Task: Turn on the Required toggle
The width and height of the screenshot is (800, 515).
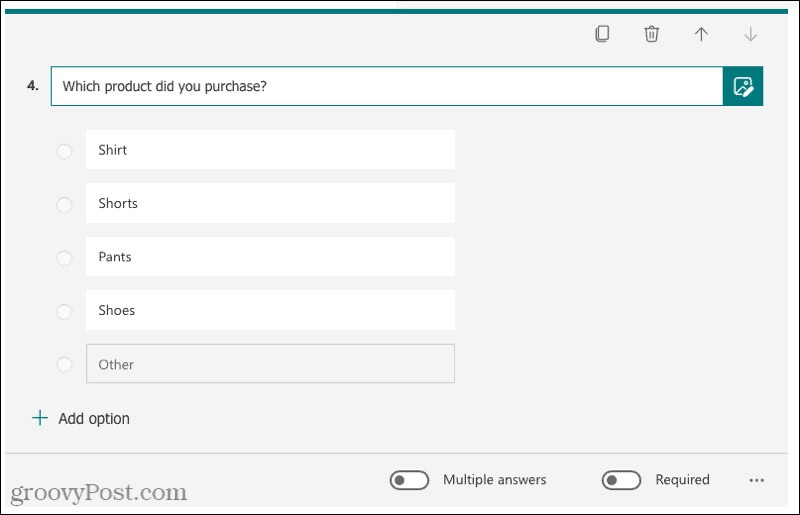Action: click(x=621, y=481)
